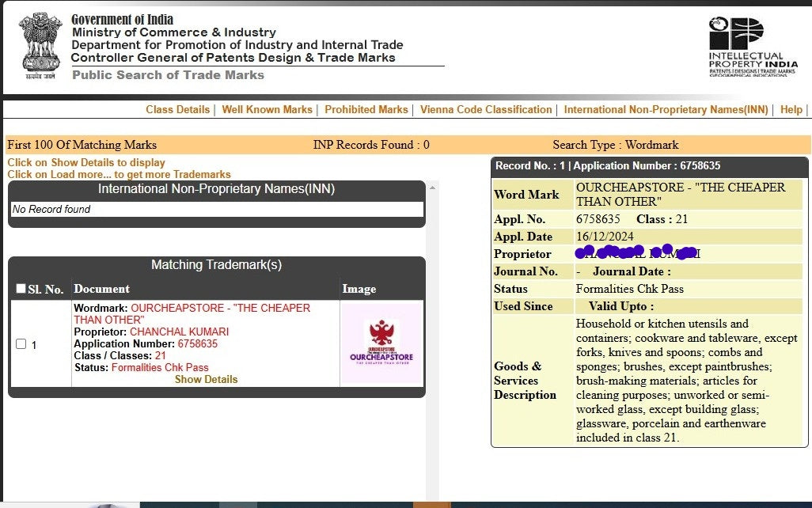Image resolution: width=812 pixels, height=508 pixels.
Task: Click red Formalities Chk Pass status in results row
Action: [160, 367]
